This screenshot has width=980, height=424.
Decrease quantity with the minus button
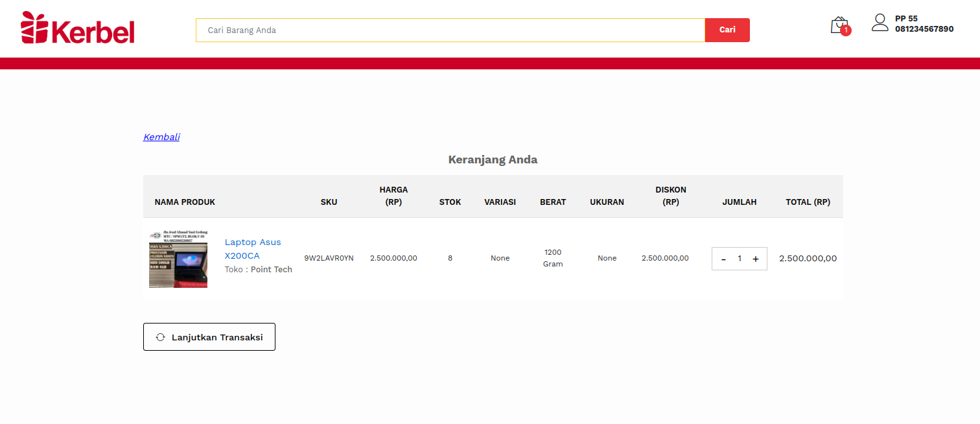(x=723, y=259)
